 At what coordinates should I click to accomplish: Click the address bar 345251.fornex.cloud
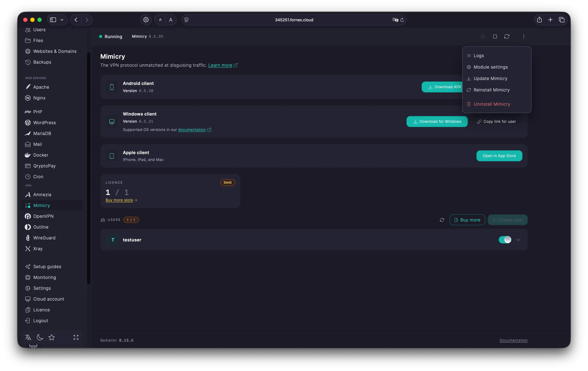pyautogui.click(x=294, y=20)
